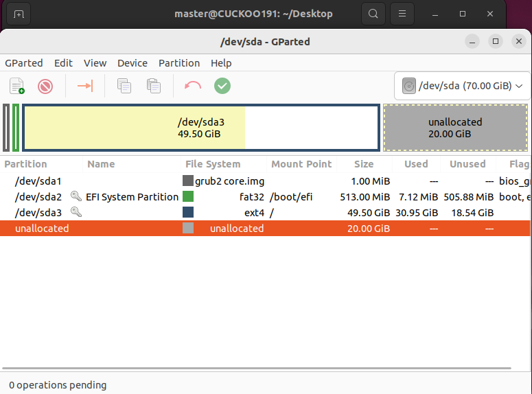Click the New partition toolbar icon
532x394 pixels.
17,86
